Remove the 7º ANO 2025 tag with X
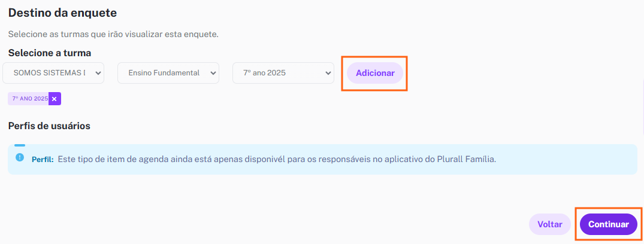 (55, 99)
